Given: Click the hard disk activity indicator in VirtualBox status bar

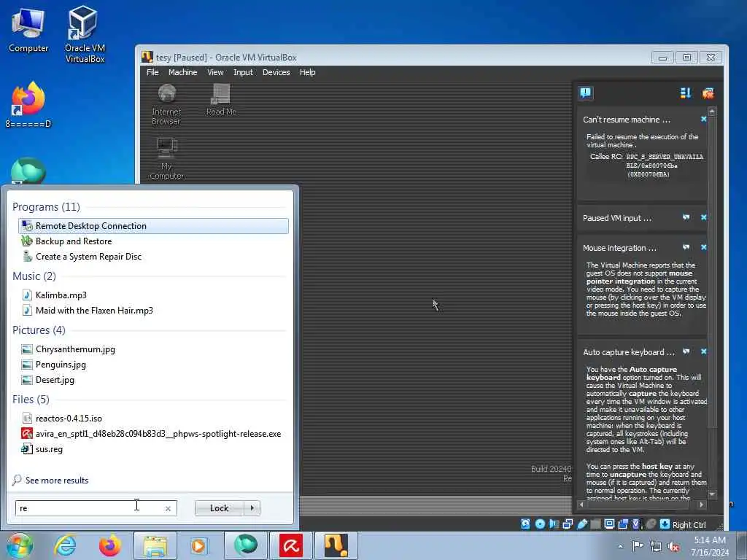Looking at the screenshot, I should [x=526, y=524].
